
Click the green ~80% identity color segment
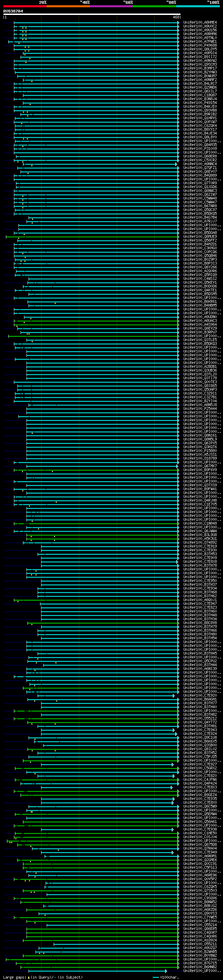pyautogui.click(x=155, y=6)
